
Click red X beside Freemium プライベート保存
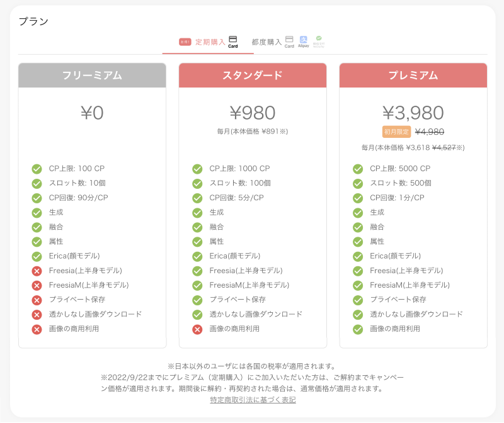(x=37, y=300)
